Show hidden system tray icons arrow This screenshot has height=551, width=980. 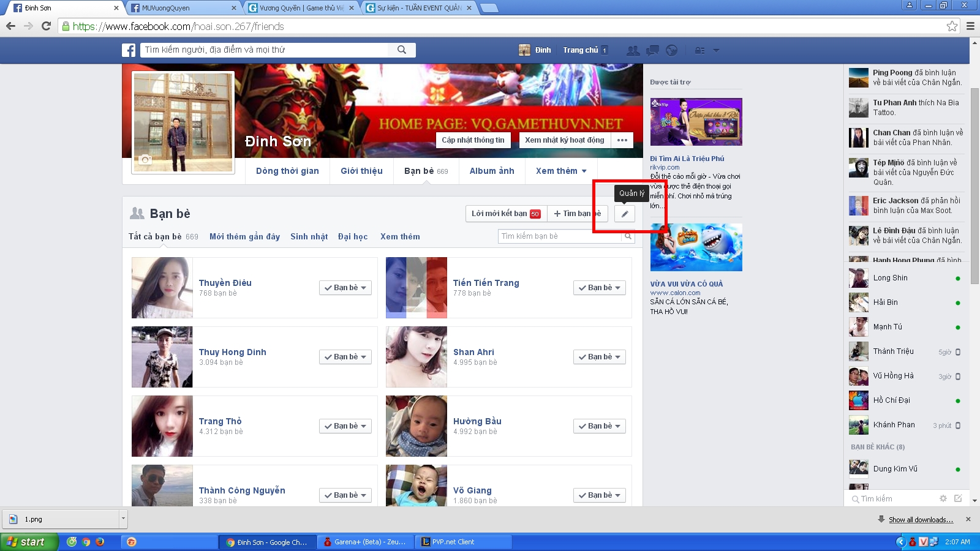tap(900, 542)
